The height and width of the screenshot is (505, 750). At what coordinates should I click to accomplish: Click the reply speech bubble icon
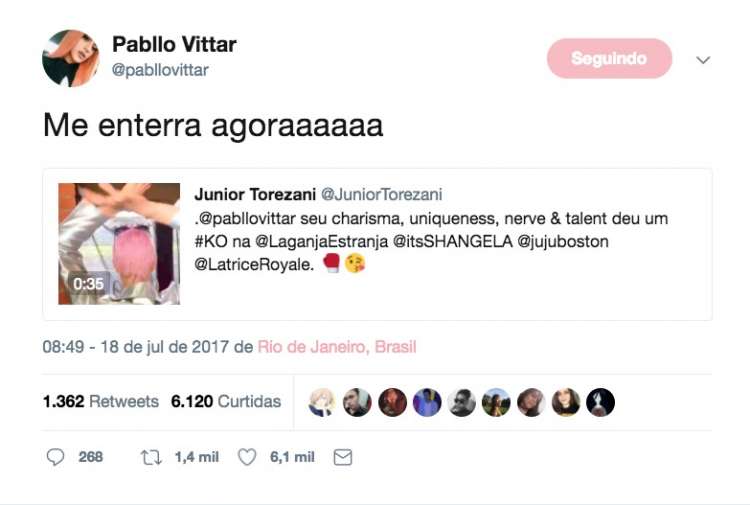point(55,457)
